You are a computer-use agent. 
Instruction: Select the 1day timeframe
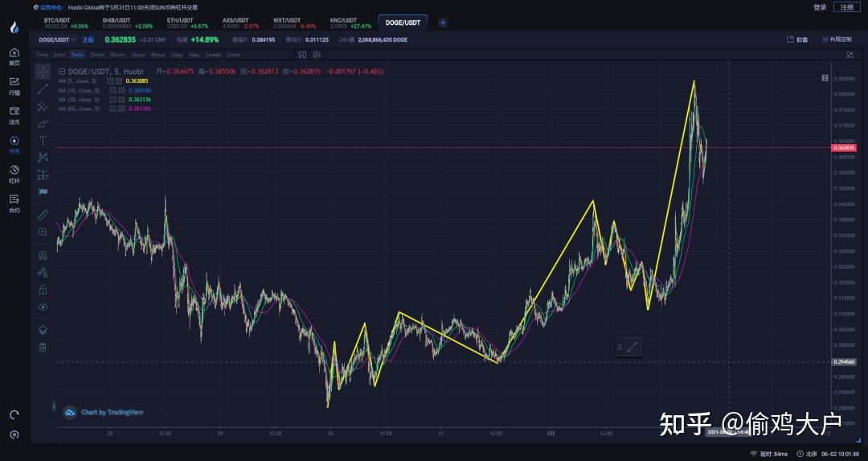point(177,55)
